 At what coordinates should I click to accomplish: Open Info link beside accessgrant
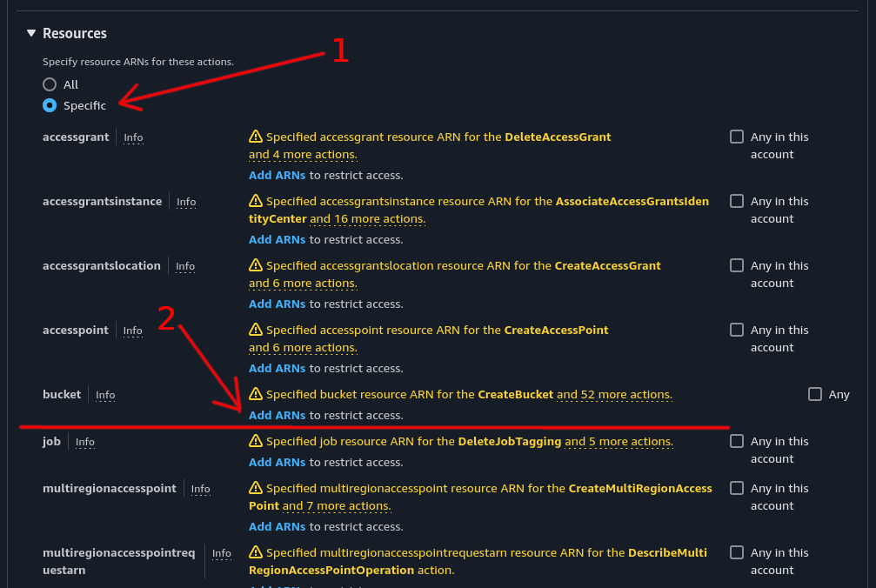tap(133, 137)
